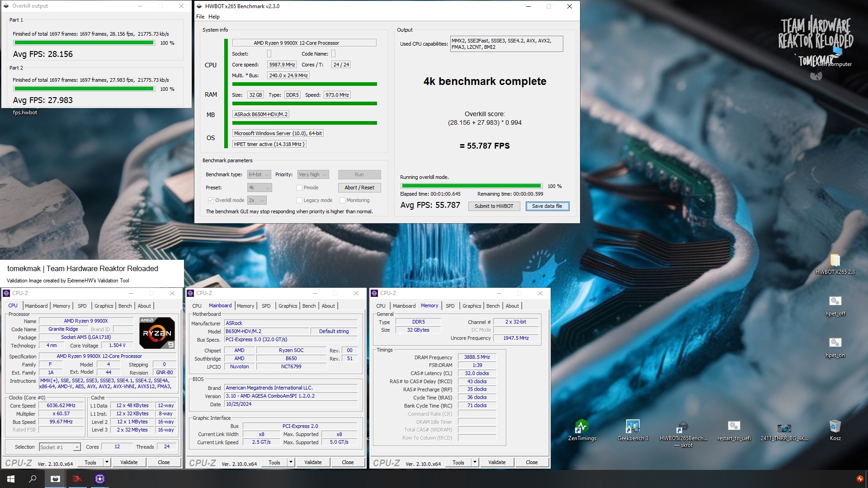Viewport: 868px width, 488px height.
Task: Click the ASRock B650M-HDV/M.2 motherboard field
Action: point(261,114)
